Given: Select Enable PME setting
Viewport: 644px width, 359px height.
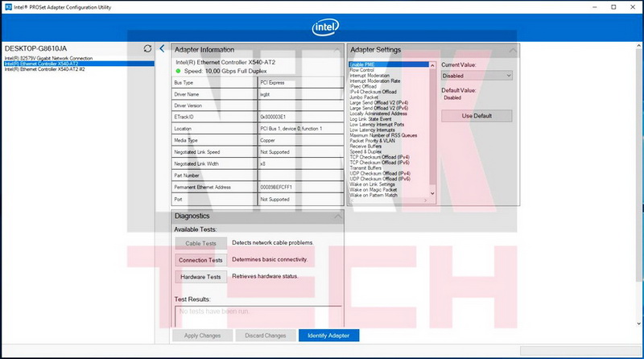Looking at the screenshot, I should click(389, 64).
